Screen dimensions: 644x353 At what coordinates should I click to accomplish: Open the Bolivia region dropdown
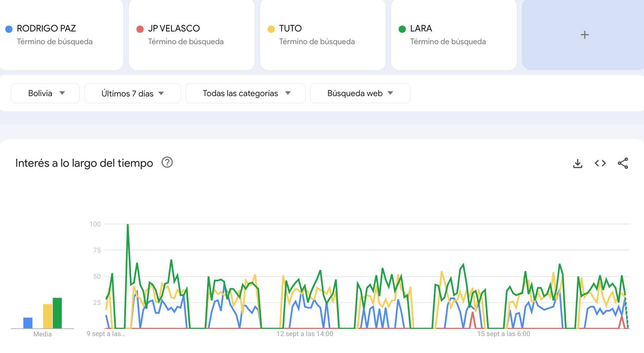point(45,93)
